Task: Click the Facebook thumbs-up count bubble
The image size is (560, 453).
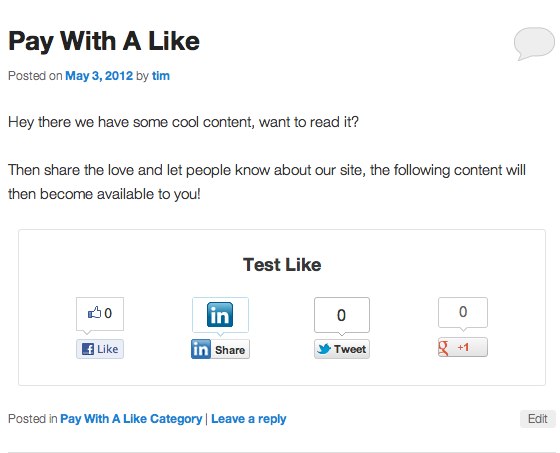Action: (x=100, y=314)
